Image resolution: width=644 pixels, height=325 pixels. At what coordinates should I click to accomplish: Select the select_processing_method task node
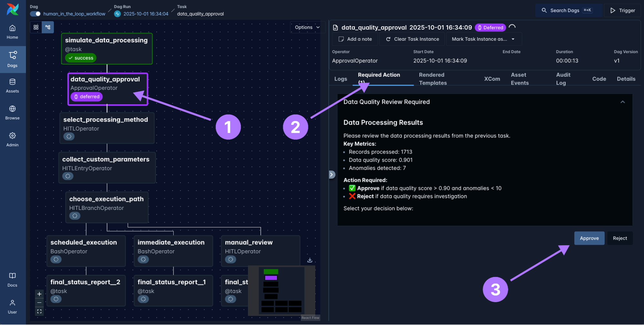tap(107, 128)
